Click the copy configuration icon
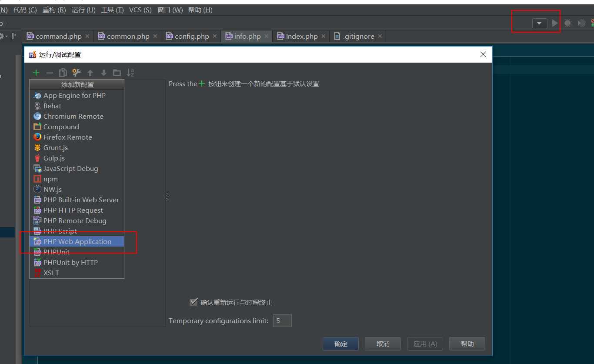This screenshot has height=364, width=594. pyautogui.click(x=63, y=73)
